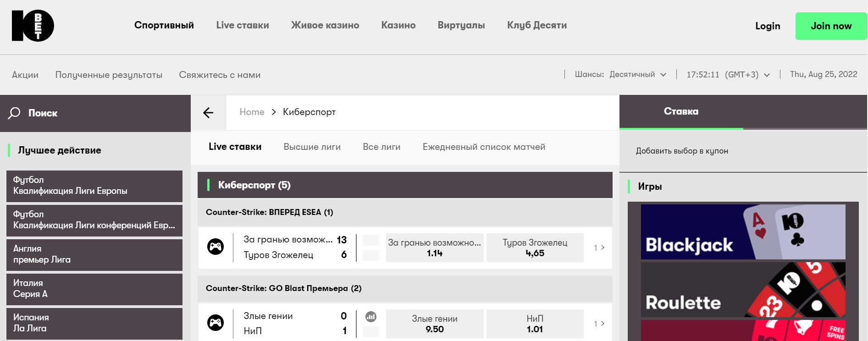
Task: Expand the odds format dropdown
Action: click(x=637, y=75)
